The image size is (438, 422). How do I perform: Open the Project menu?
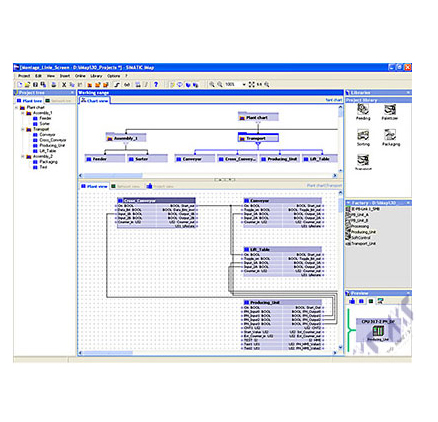pyautogui.click(x=24, y=76)
